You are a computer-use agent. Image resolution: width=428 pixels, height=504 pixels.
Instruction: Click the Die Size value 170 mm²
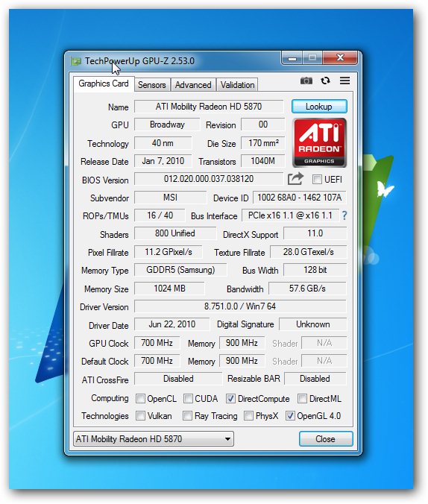[x=263, y=143]
